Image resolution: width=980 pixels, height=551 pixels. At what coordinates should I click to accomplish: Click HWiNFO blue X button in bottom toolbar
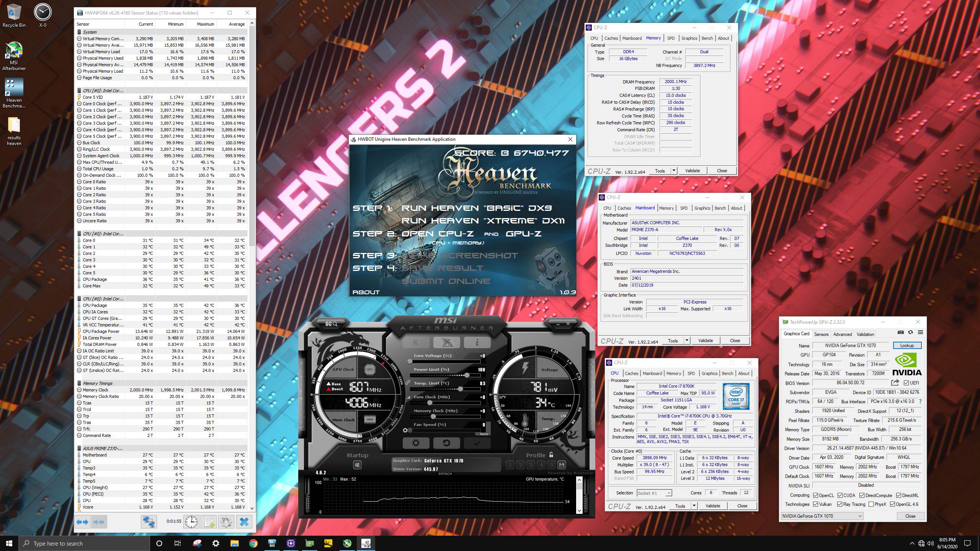[244, 522]
